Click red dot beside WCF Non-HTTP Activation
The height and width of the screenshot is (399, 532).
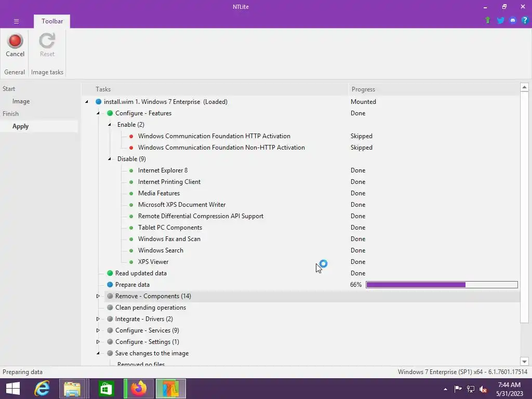131,148
